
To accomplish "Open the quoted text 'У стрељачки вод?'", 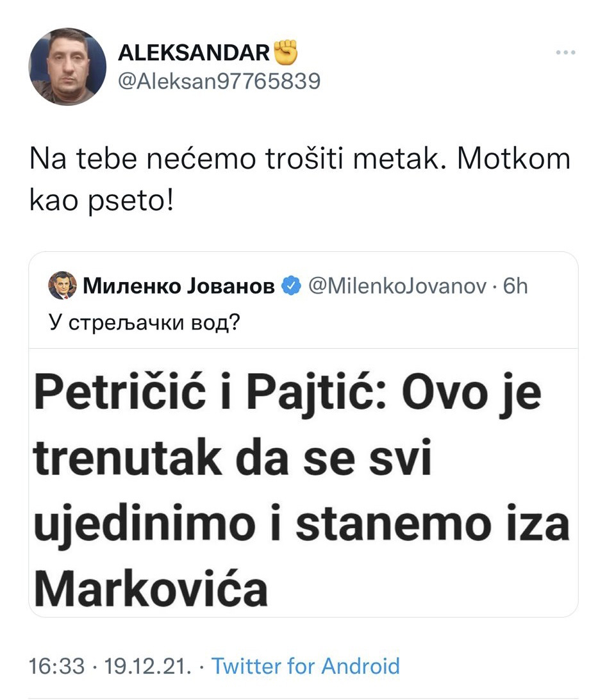I will (144, 322).
